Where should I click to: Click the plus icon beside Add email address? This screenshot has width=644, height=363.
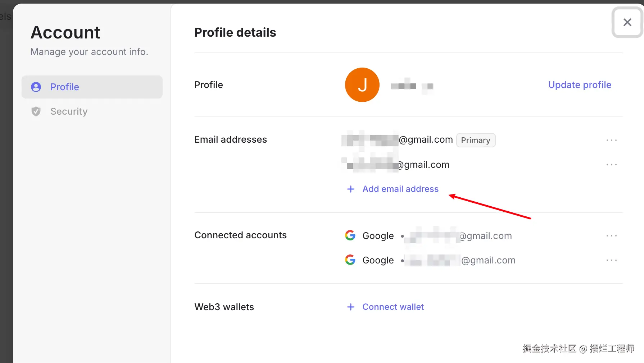pos(350,189)
